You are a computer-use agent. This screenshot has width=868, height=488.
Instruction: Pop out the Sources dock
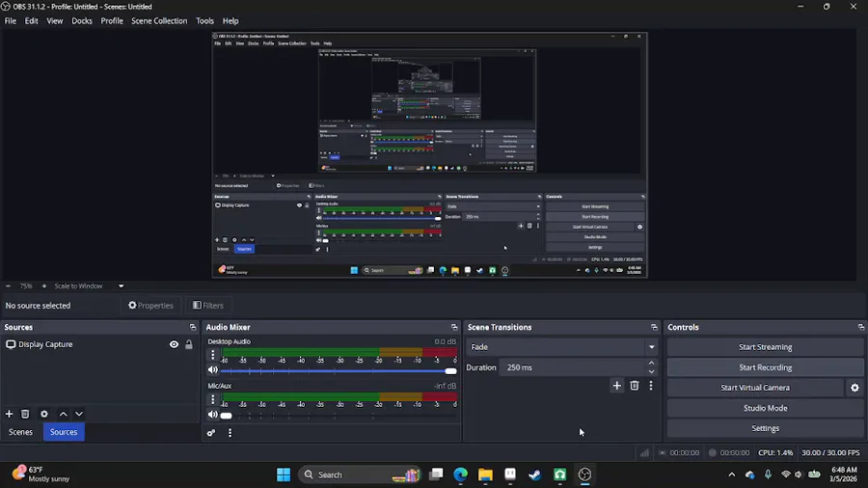point(193,327)
